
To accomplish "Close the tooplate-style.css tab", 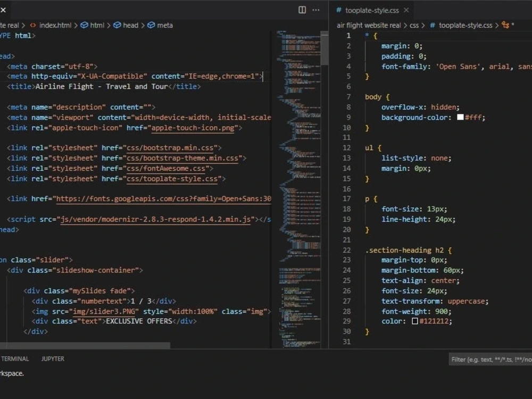I will click(406, 10).
